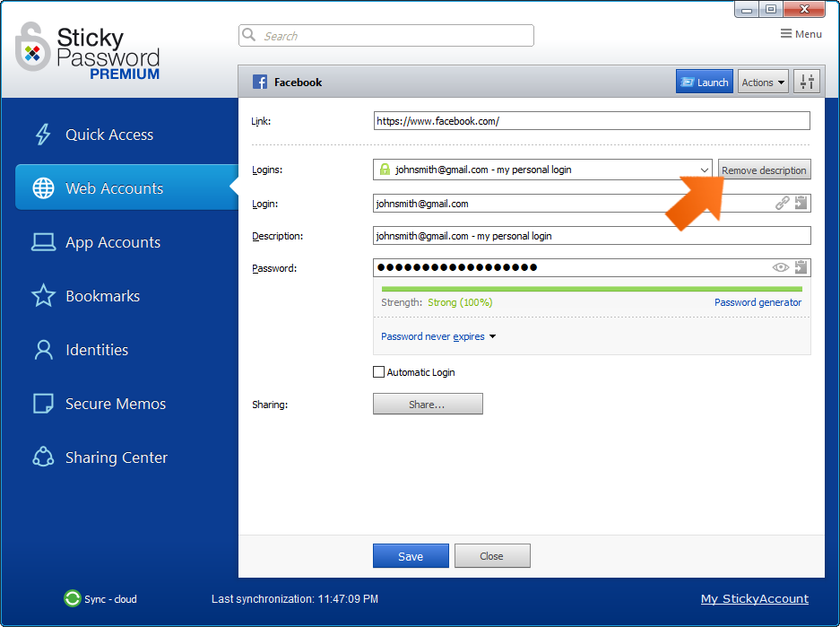Viewport: 840px width, 627px height.
Task: Enable the Automatic Login checkbox
Action: coord(378,372)
